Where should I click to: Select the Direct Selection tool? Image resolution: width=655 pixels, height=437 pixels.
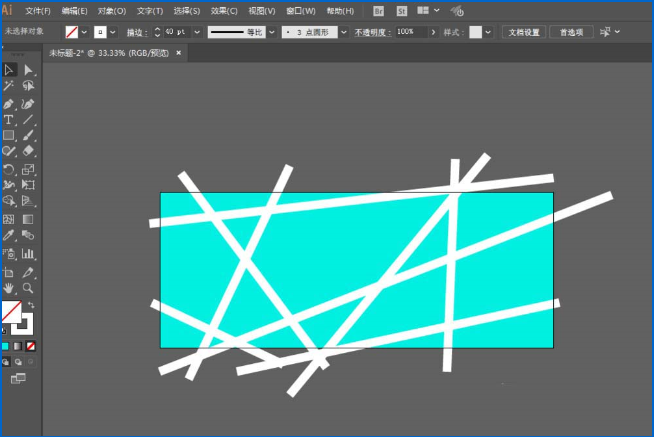pos(28,70)
